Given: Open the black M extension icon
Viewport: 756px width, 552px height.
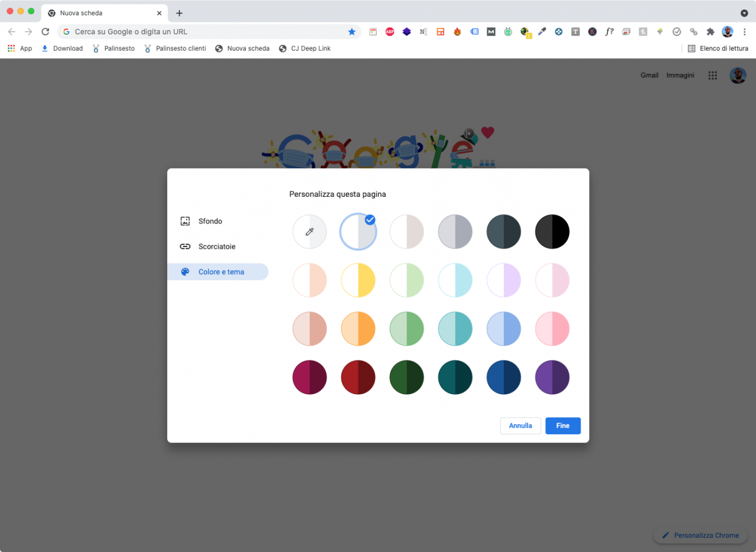Looking at the screenshot, I should coord(491,32).
